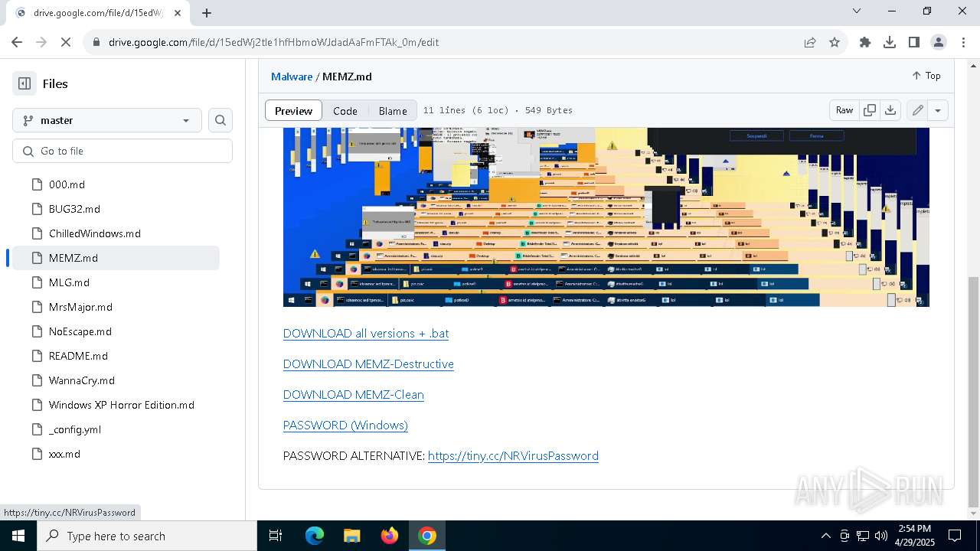Open Chrome downloads icon

[x=890, y=42]
